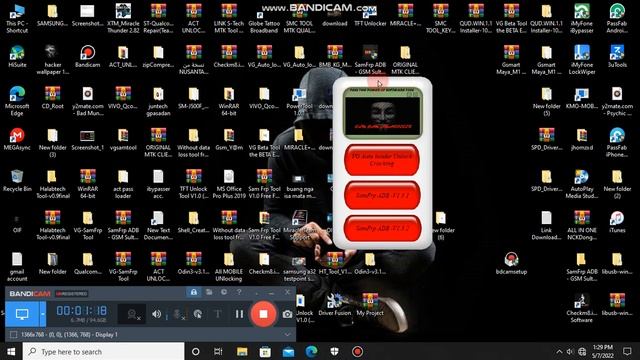This screenshot has height=360, width=640.
Task: Click the Bandicam recording timer
Action: click(x=82, y=311)
